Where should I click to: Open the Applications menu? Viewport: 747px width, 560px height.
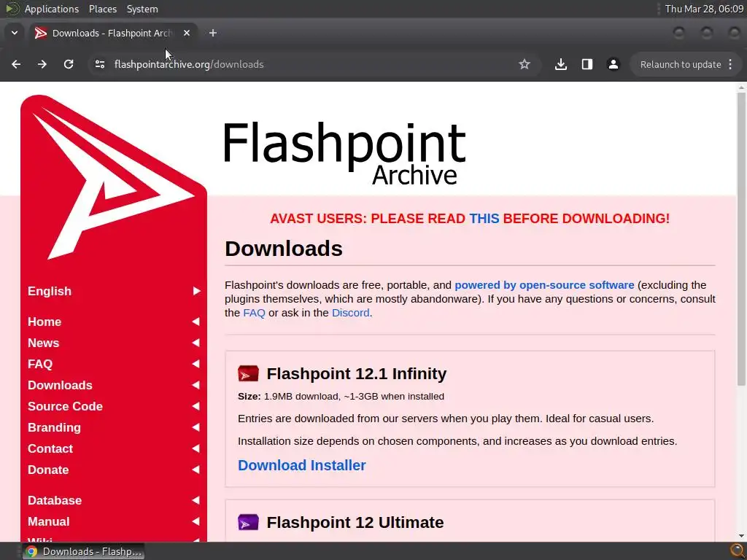click(52, 9)
